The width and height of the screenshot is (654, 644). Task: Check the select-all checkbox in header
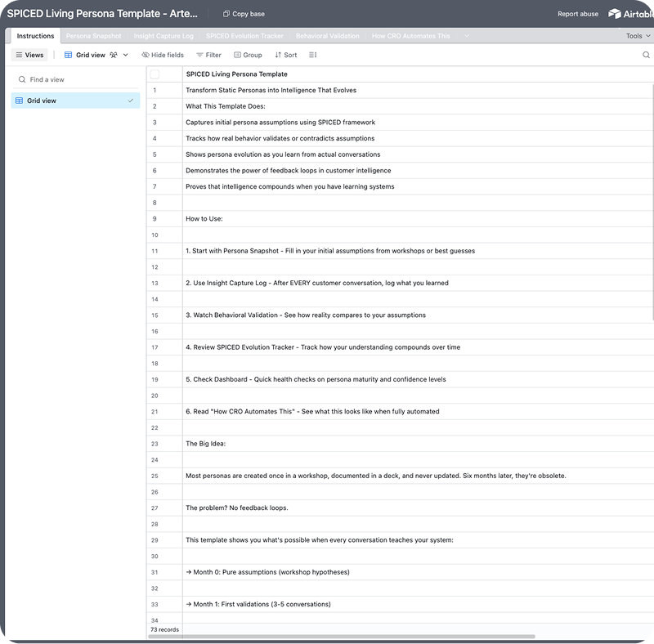point(155,74)
